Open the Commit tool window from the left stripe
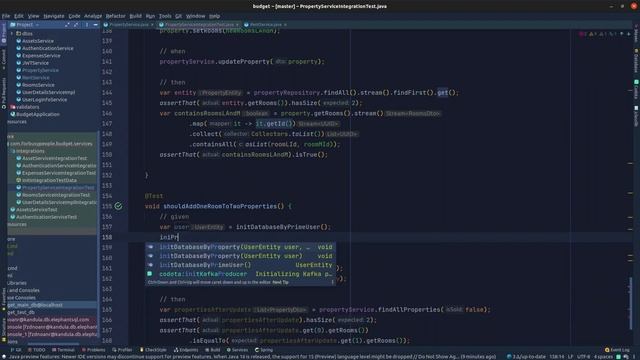This screenshot has height=360, width=640. [x=3, y=59]
